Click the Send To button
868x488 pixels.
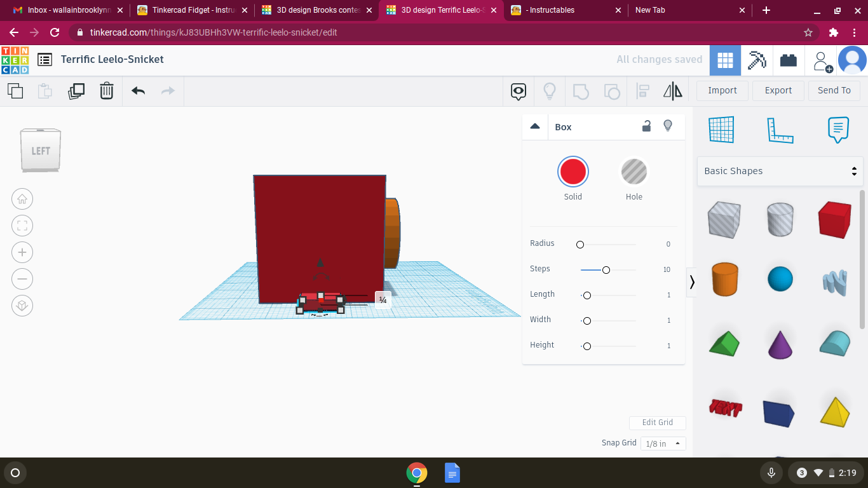point(834,91)
